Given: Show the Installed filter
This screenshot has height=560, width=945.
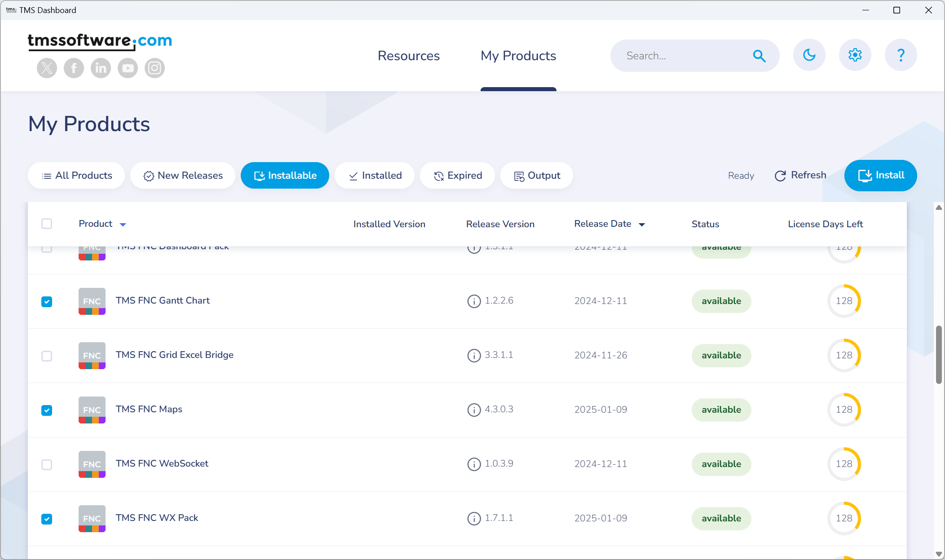Looking at the screenshot, I should [x=375, y=176].
